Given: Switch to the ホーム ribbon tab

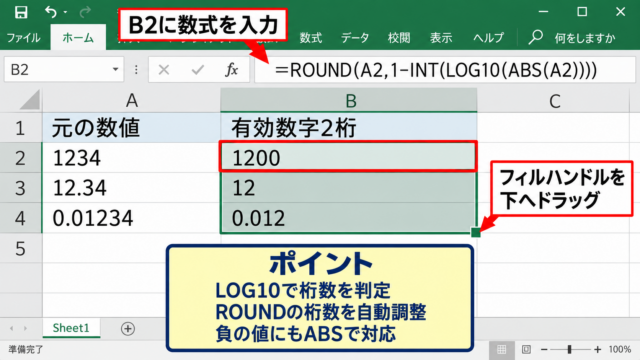Looking at the screenshot, I should point(78,38).
